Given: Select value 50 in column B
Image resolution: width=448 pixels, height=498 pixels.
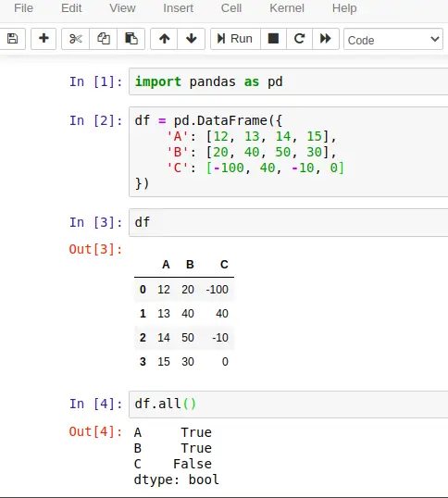Looking at the screenshot, I should click(188, 337).
